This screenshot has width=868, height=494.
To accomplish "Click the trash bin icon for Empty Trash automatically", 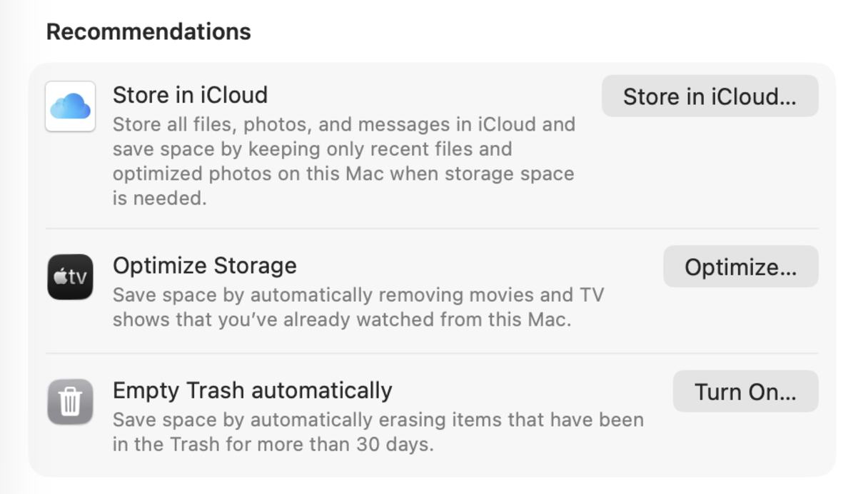I will pos(69,402).
